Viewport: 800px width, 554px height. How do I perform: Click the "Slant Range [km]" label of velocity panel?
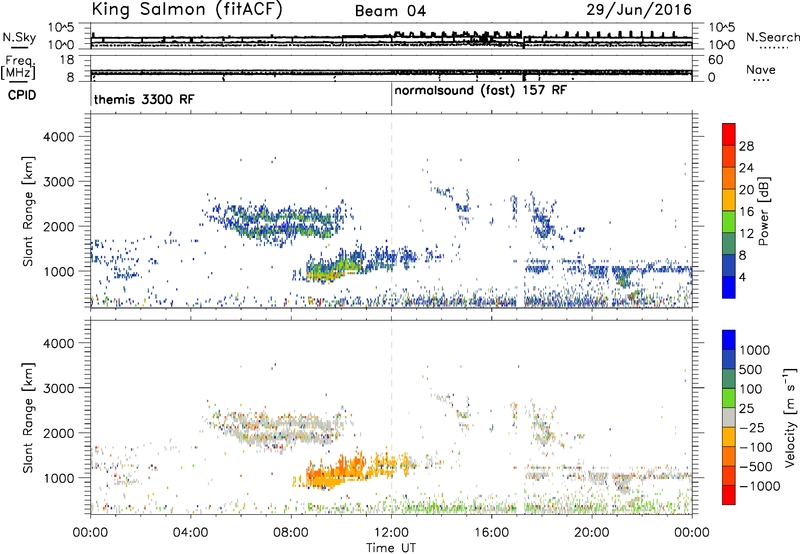tap(28, 417)
